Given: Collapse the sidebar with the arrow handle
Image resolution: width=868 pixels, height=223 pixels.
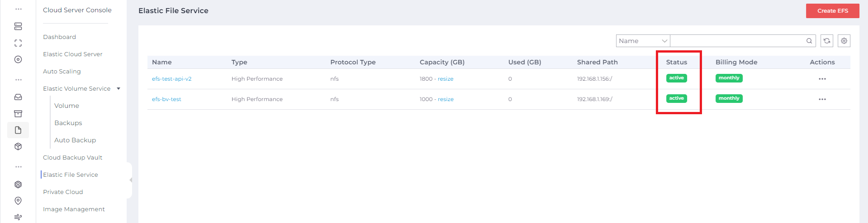Looking at the screenshot, I should [x=130, y=180].
